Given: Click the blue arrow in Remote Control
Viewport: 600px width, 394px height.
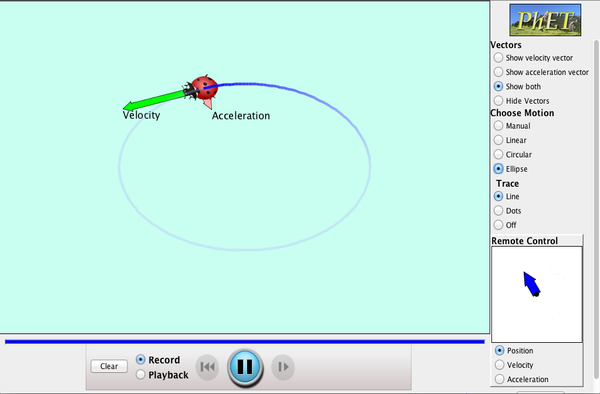Looking at the screenshot, I should (532, 284).
